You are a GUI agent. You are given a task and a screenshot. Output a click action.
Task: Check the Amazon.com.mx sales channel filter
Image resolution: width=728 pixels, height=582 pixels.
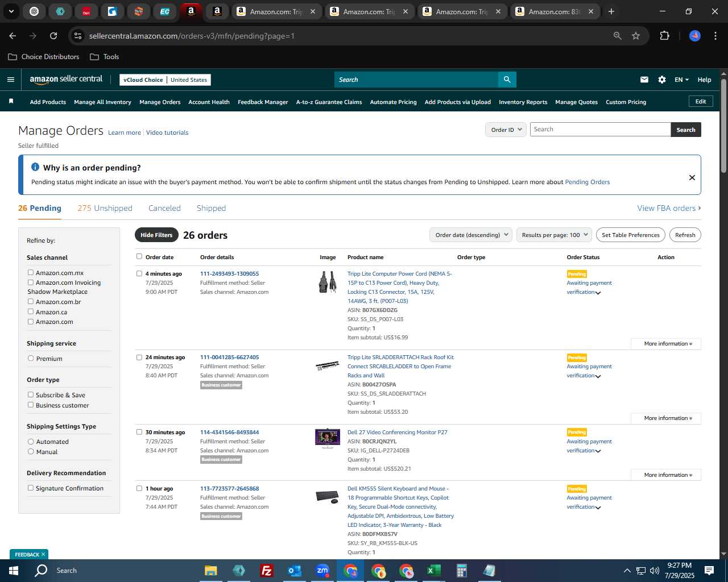tap(31, 272)
